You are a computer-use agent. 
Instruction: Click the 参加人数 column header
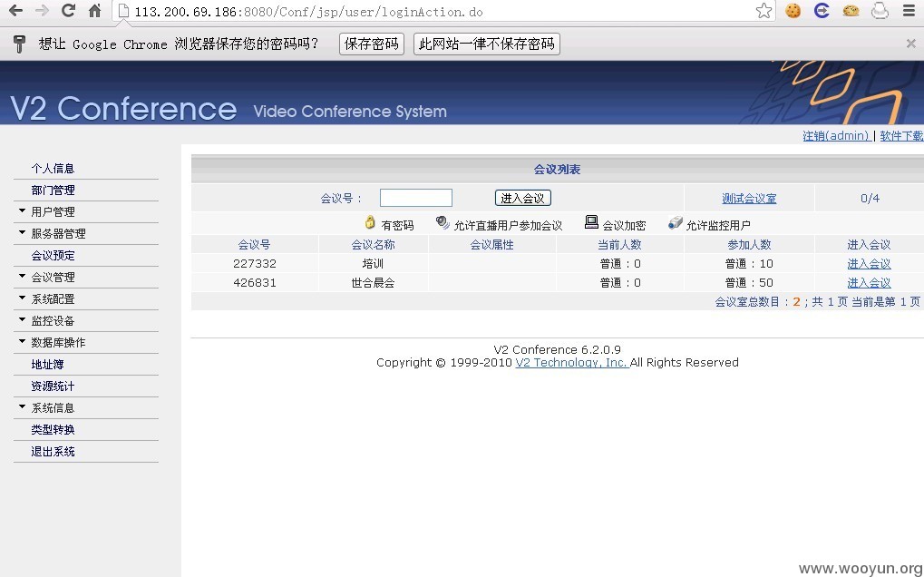pyautogui.click(x=749, y=245)
